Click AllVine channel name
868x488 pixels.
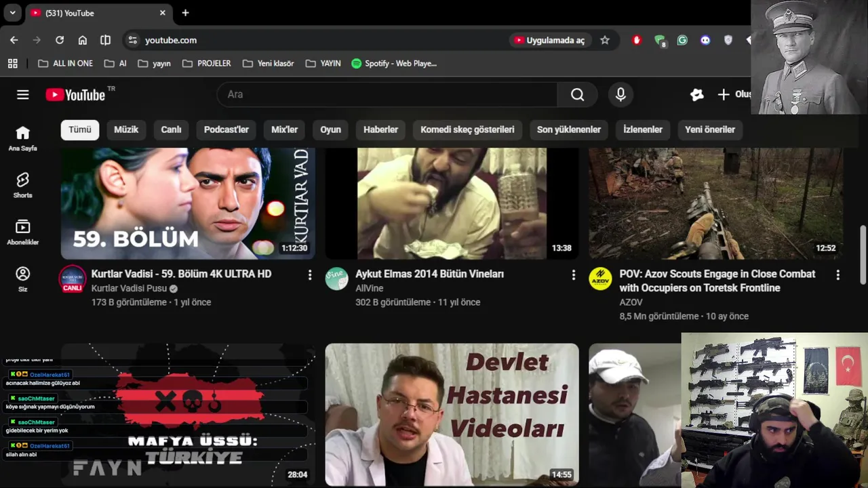tap(370, 288)
